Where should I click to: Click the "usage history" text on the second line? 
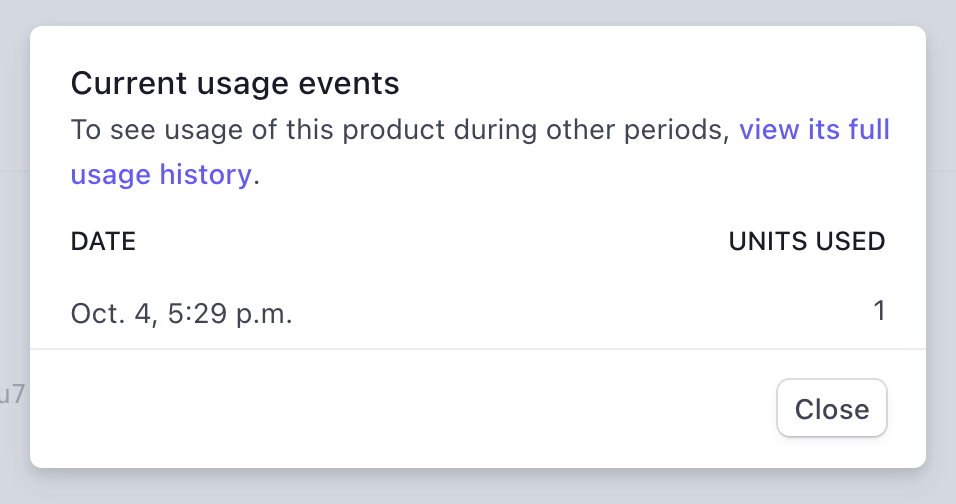point(160,175)
